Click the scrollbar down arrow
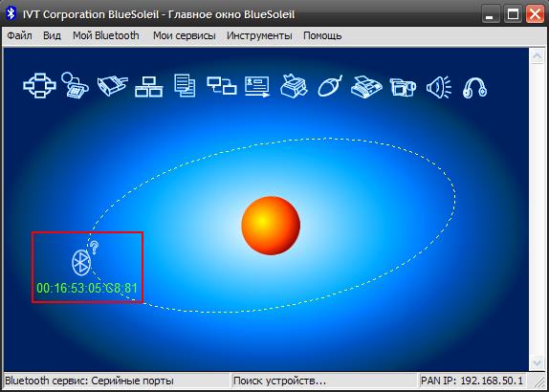The image size is (549, 392). pyautogui.click(x=537, y=362)
